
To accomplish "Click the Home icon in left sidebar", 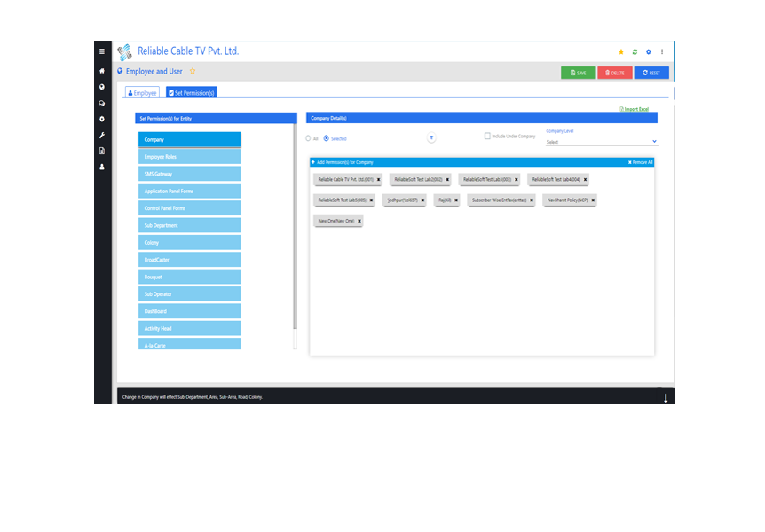I will [102, 71].
